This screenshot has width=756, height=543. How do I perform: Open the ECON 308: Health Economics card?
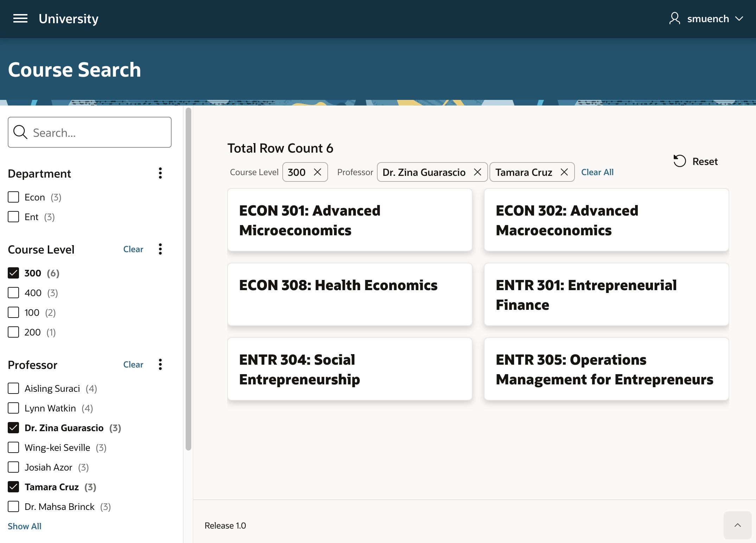tap(350, 294)
